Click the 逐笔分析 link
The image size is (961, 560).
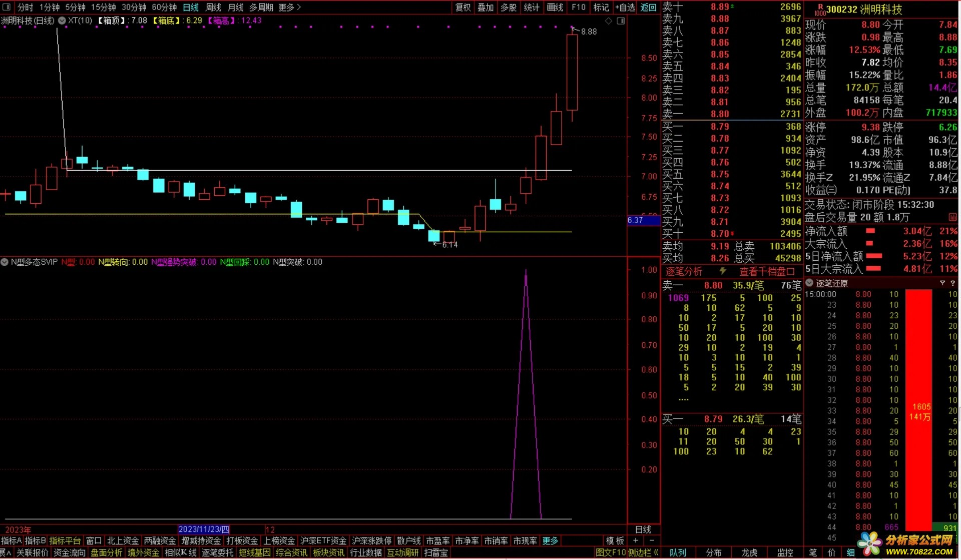(683, 271)
